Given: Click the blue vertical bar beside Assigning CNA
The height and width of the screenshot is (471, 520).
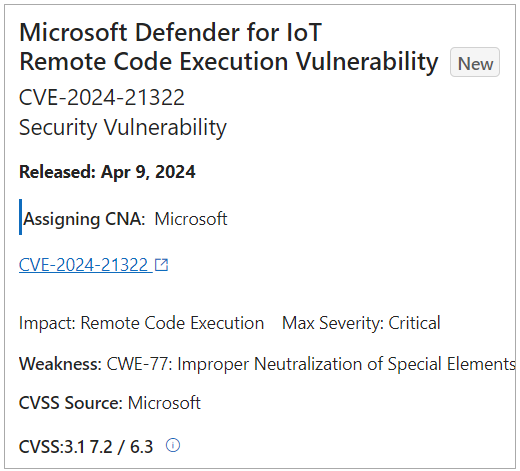Looking at the screenshot, I should (21, 217).
